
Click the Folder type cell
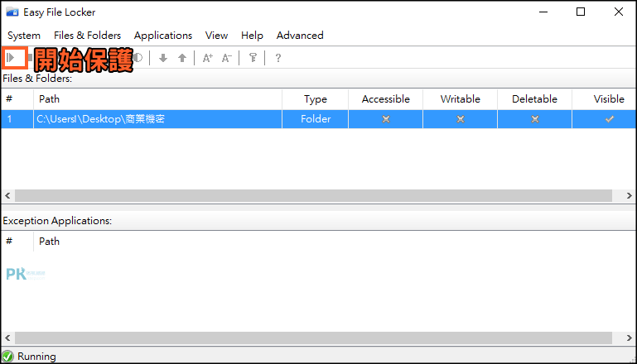(x=316, y=119)
